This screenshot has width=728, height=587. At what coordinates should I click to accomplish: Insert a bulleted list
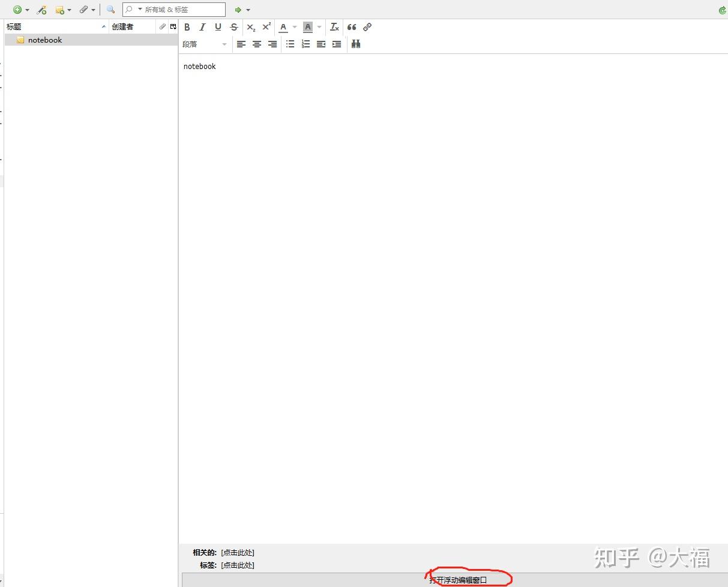290,44
